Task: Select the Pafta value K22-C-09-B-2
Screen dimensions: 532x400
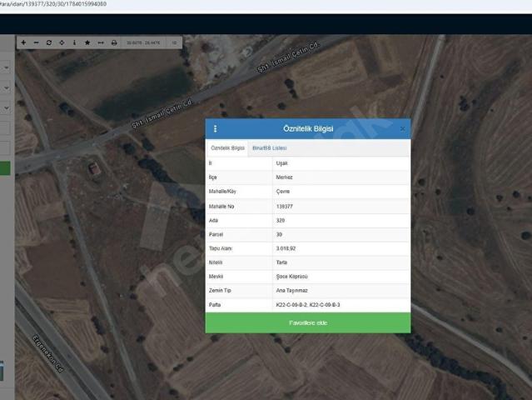Action: (291, 305)
